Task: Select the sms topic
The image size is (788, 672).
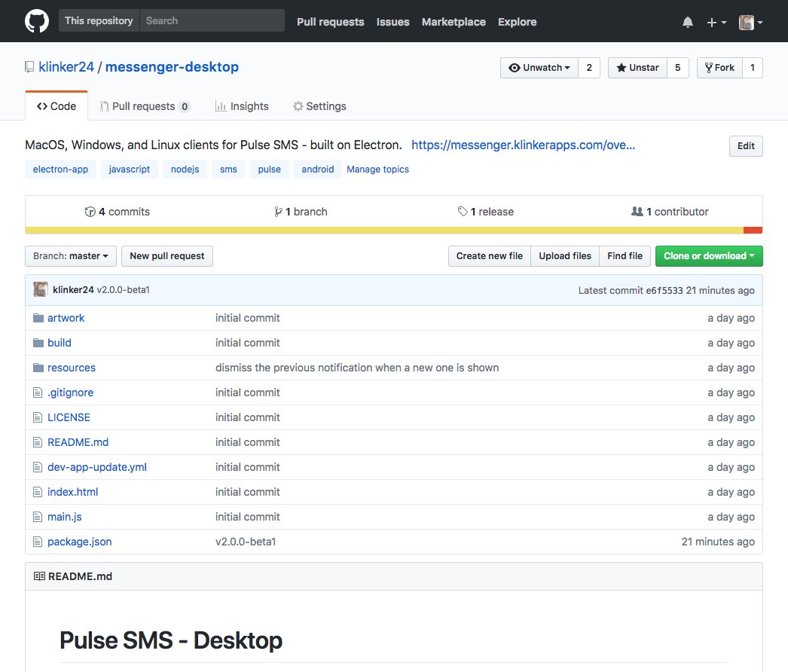Action: [228, 170]
